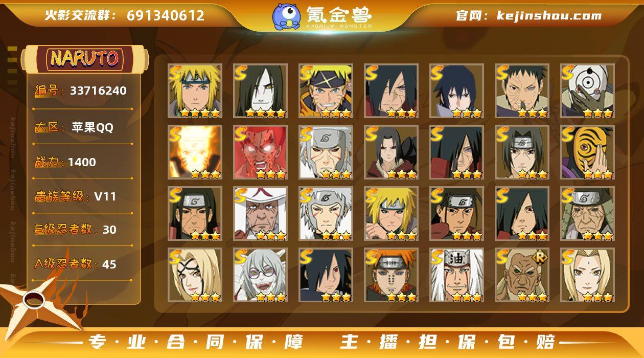Viewport: 644px width, 358px height.
Task: Select the Hokage hat Hiruzen portrait
Action: [260, 213]
